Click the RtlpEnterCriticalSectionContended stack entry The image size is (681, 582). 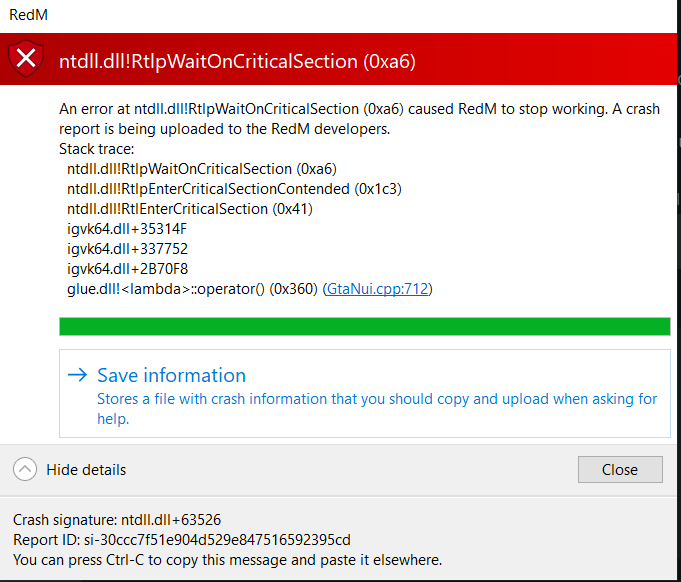[x=234, y=189]
